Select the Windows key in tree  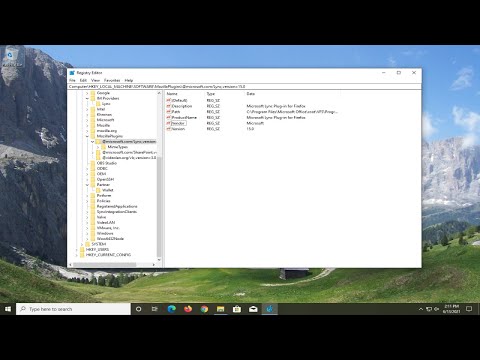point(105,233)
